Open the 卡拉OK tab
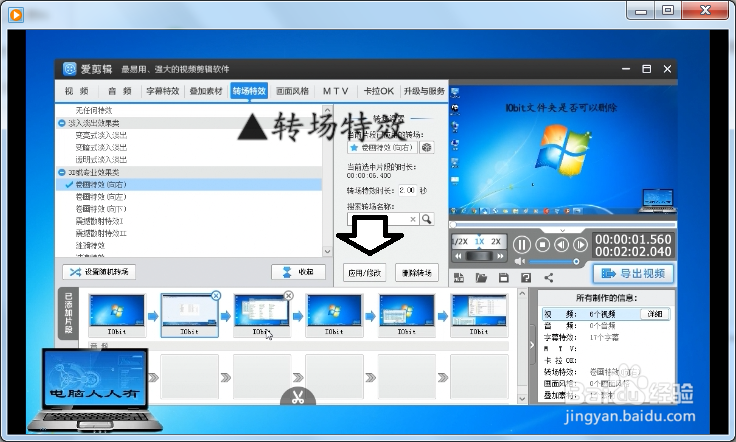Viewport: 736px width, 442px height. point(378,91)
